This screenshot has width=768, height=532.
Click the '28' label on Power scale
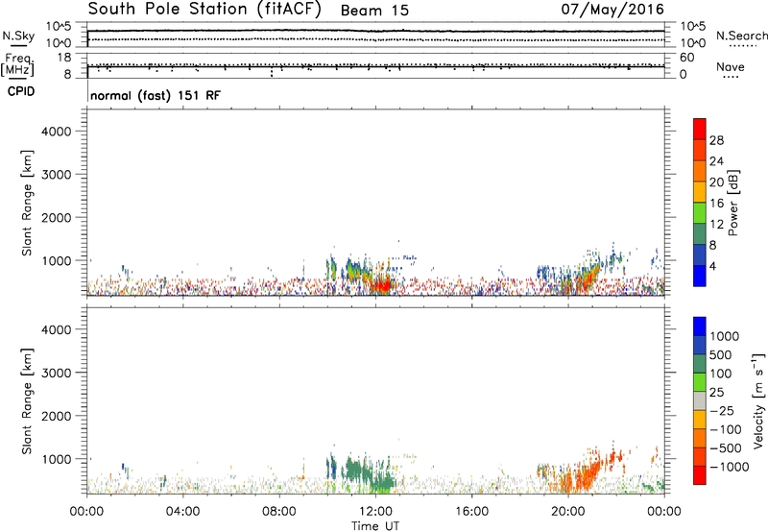(716, 140)
